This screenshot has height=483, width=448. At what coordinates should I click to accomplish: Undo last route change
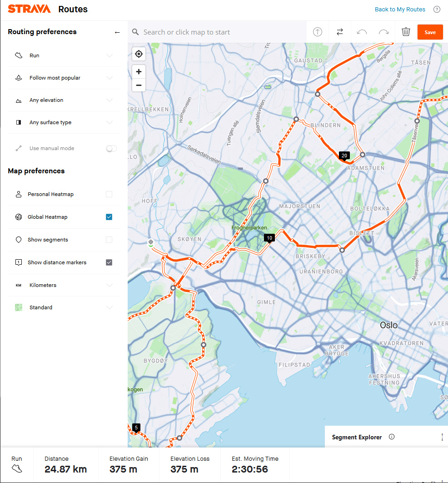pyautogui.click(x=362, y=32)
